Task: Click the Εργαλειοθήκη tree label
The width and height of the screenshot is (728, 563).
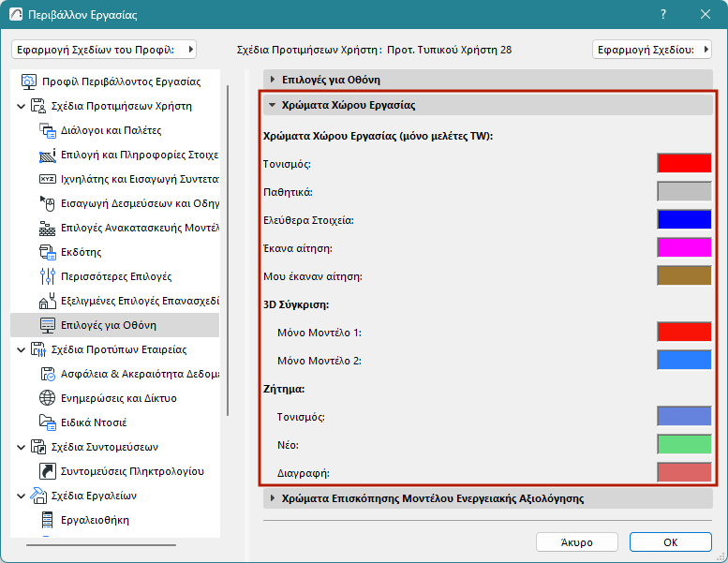Action: [x=95, y=520]
